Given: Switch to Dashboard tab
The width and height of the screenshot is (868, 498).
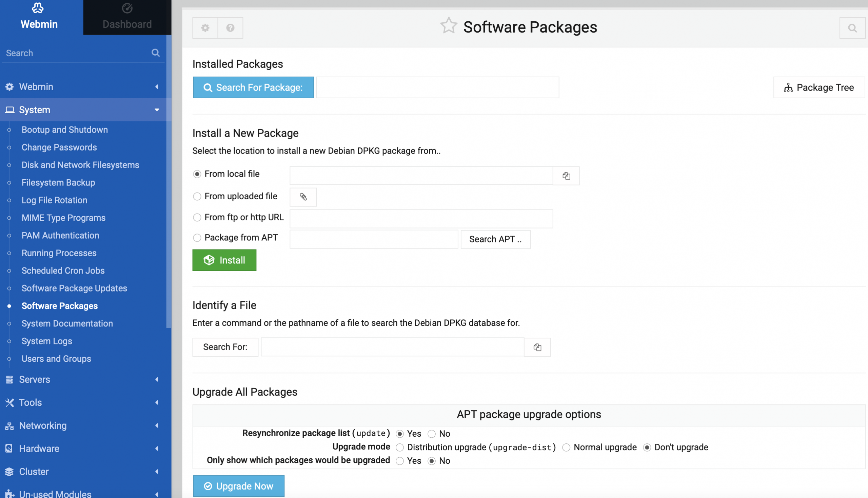Looking at the screenshot, I should click(x=127, y=17).
